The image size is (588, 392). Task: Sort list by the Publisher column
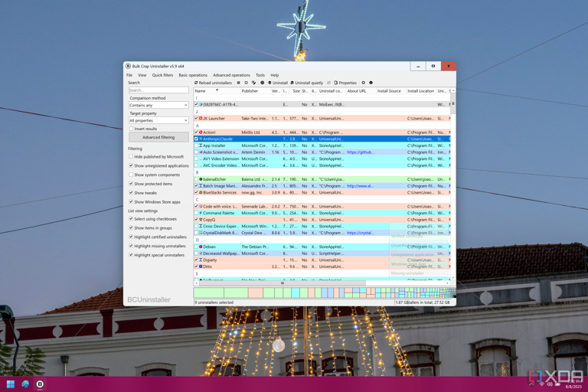(x=255, y=91)
